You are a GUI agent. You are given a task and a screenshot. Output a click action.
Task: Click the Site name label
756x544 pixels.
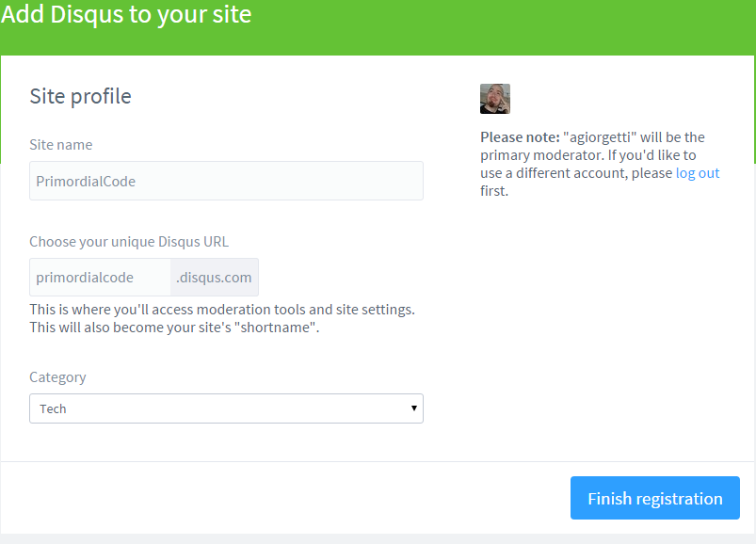[61, 145]
